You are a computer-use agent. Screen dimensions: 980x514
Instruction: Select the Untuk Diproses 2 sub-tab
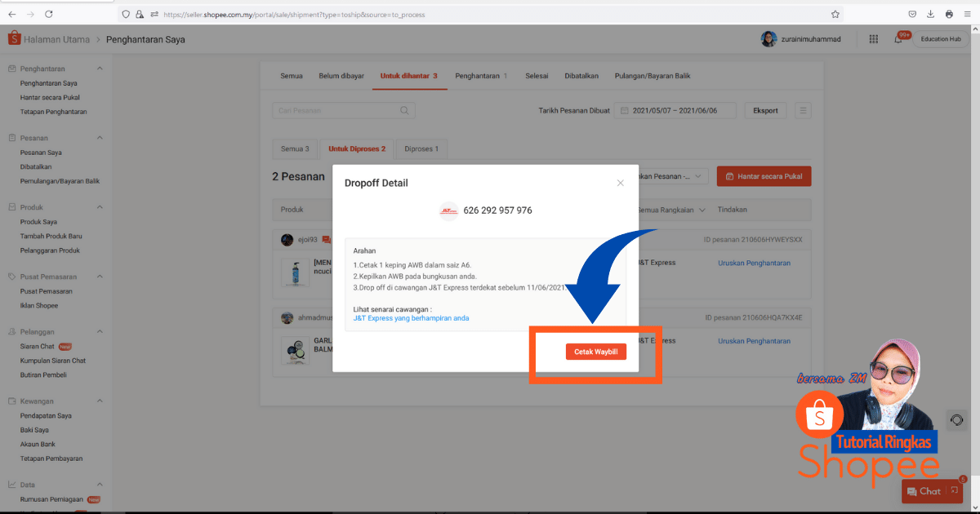(x=357, y=149)
